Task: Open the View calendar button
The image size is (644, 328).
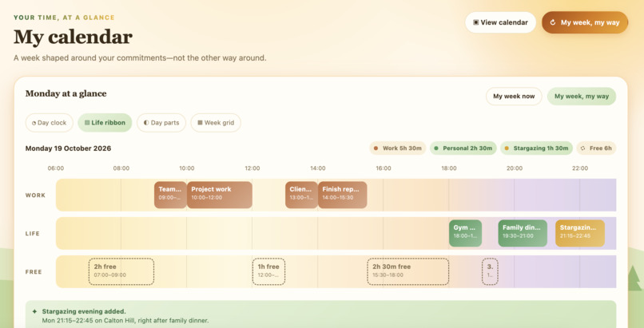Action: click(x=500, y=22)
